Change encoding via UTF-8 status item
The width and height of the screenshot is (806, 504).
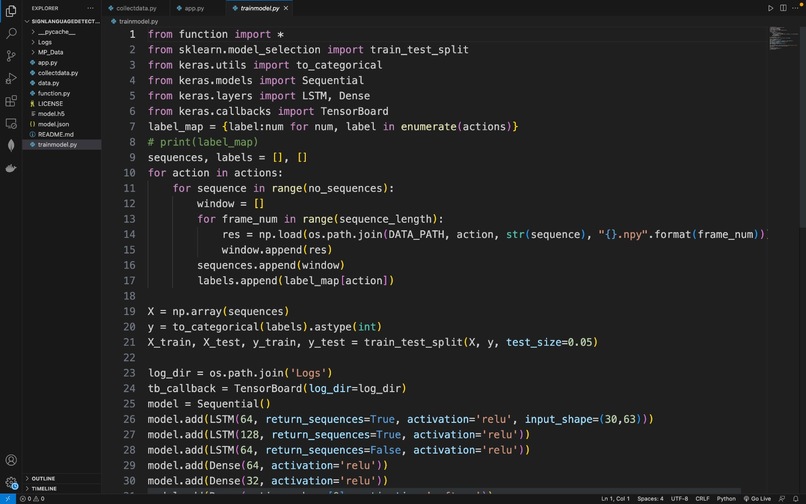[x=679, y=499]
